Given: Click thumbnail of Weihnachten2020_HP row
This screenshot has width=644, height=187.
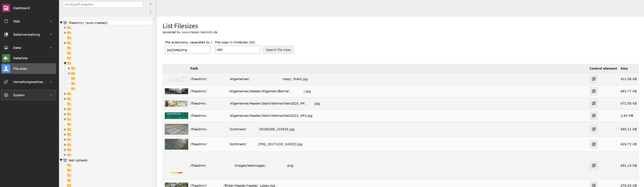Looking at the screenshot, I should pyautogui.click(x=176, y=103).
